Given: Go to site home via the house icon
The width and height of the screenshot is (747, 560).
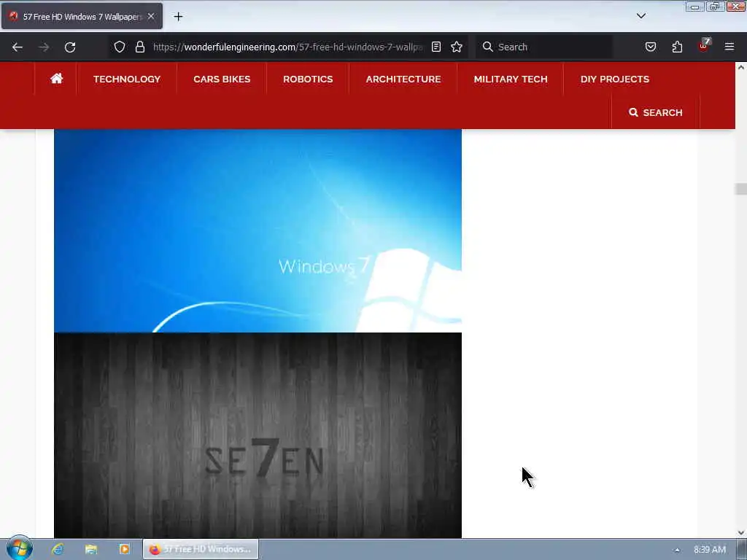Looking at the screenshot, I should coord(57,79).
